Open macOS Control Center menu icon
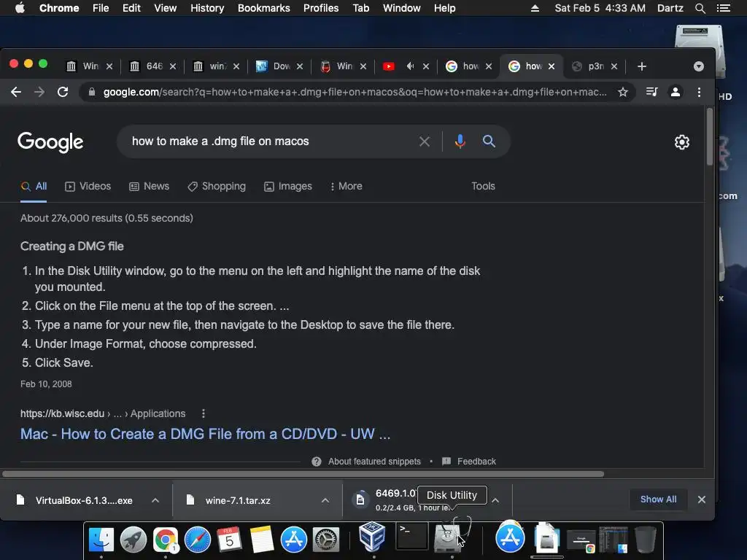The width and height of the screenshot is (747, 560). point(723,8)
